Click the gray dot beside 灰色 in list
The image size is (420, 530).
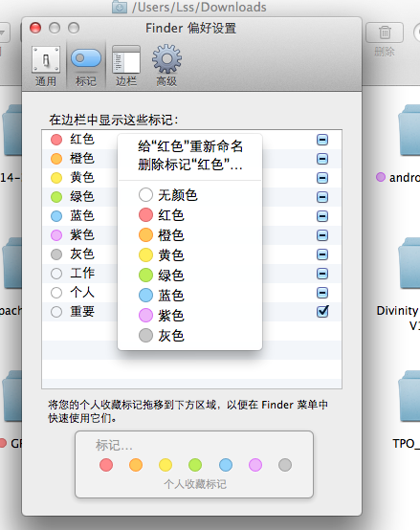(x=56, y=254)
